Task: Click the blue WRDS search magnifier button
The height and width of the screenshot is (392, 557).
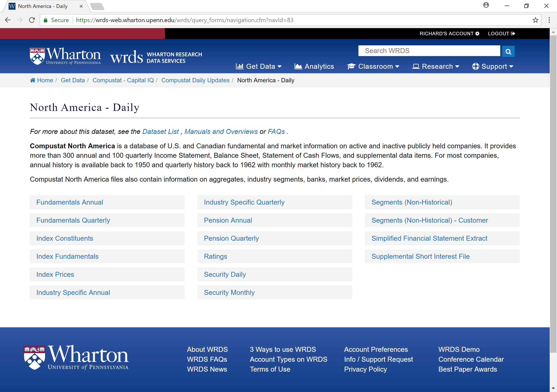Action: click(508, 51)
